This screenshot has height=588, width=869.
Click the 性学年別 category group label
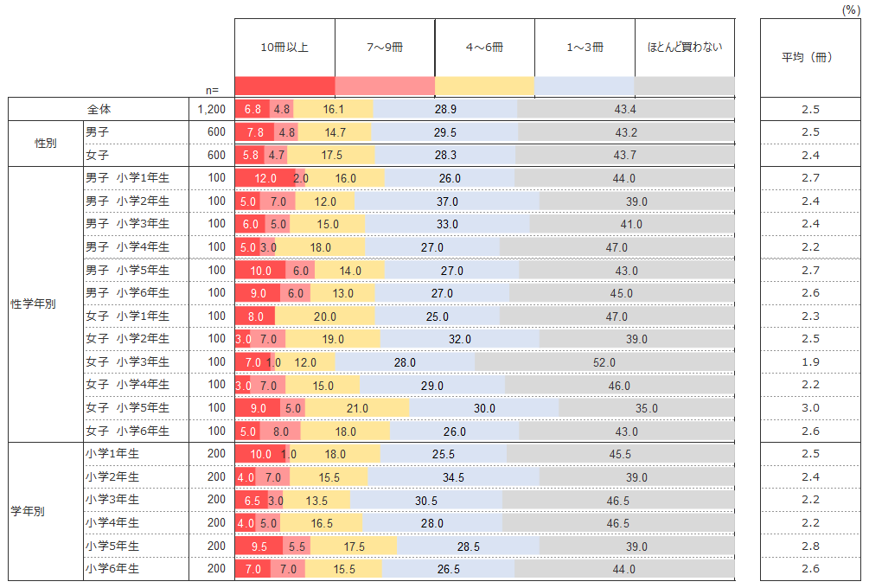pyautogui.click(x=45, y=304)
